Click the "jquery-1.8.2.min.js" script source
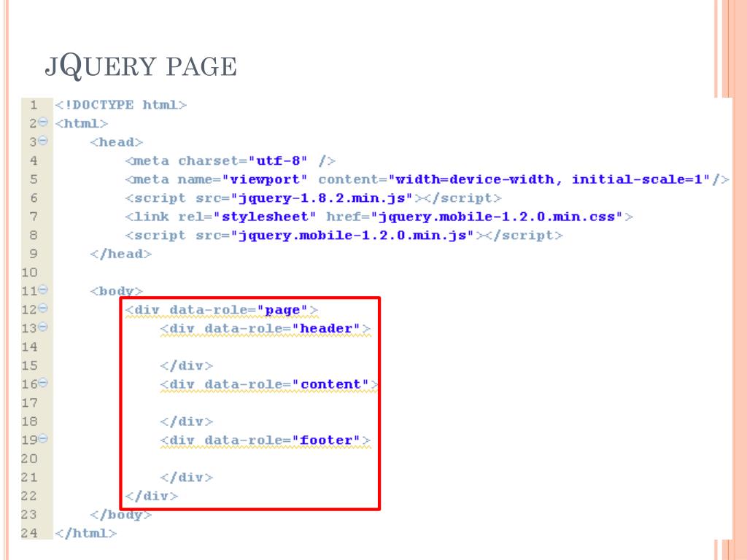The height and width of the screenshot is (560, 747). (x=322, y=198)
